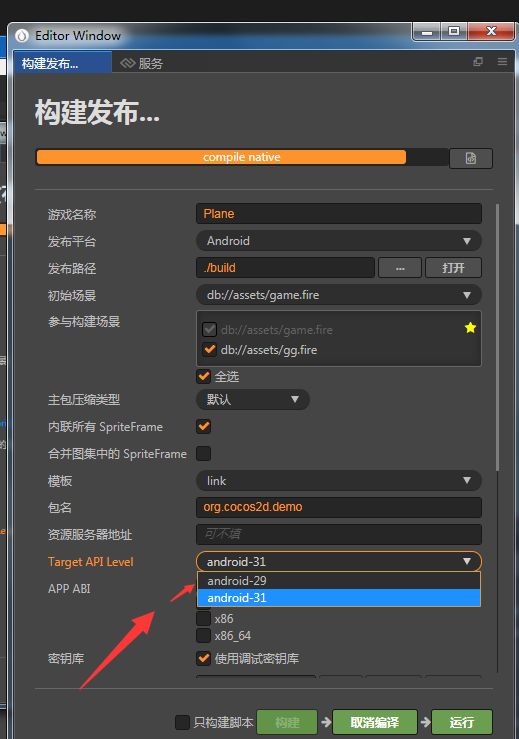The image size is (519, 739).
Task: Toggle 使用调试密钥库 checkbox
Action: [204, 658]
